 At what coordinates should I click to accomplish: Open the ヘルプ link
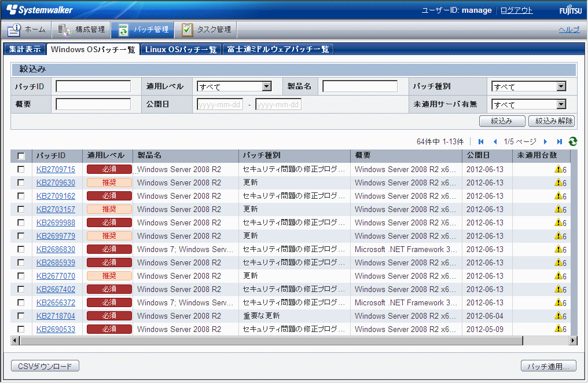pos(569,30)
